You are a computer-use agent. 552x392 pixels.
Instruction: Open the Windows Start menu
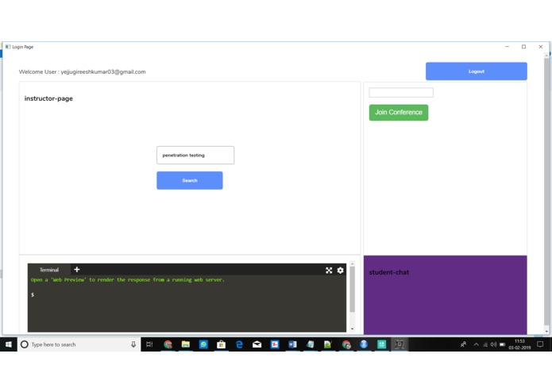click(x=9, y=344)
